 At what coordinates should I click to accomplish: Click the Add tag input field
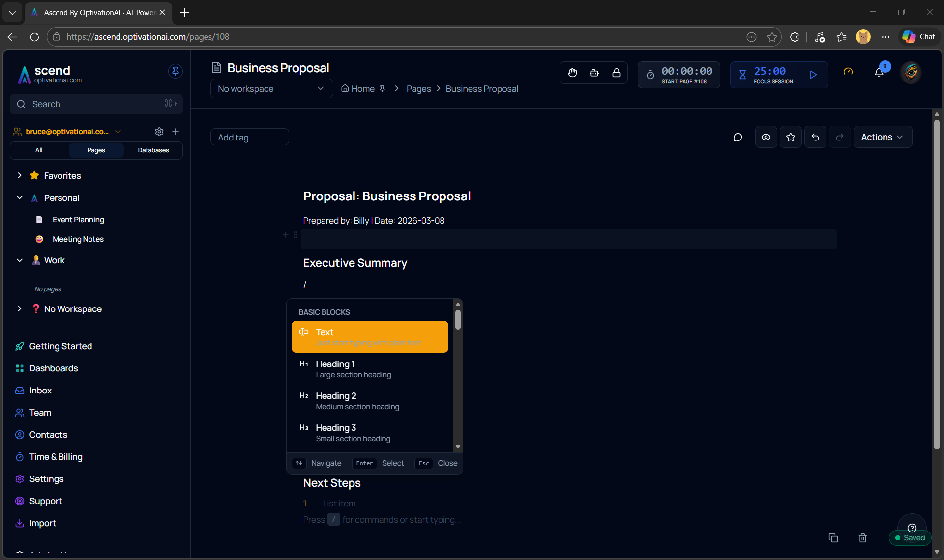pyautogui.click(x=249, y=137)
